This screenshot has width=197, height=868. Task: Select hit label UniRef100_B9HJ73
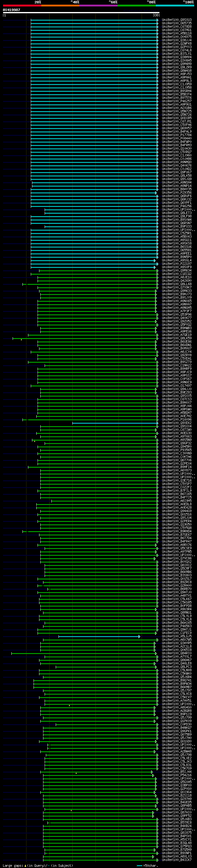[x=177, y=294]
